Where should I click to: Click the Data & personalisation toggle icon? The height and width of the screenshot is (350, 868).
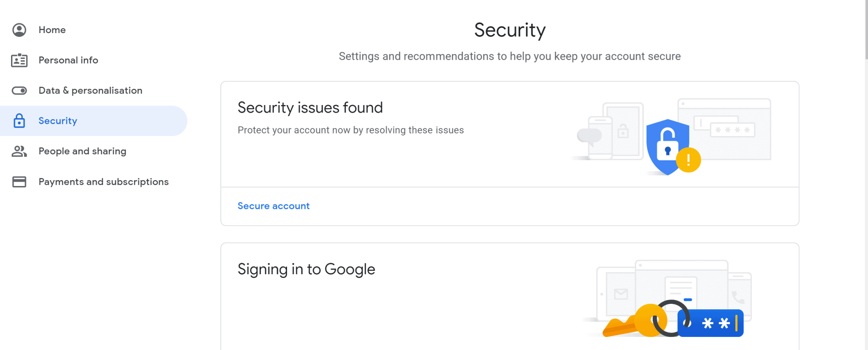pyautogui.click(x=19, y=91)
